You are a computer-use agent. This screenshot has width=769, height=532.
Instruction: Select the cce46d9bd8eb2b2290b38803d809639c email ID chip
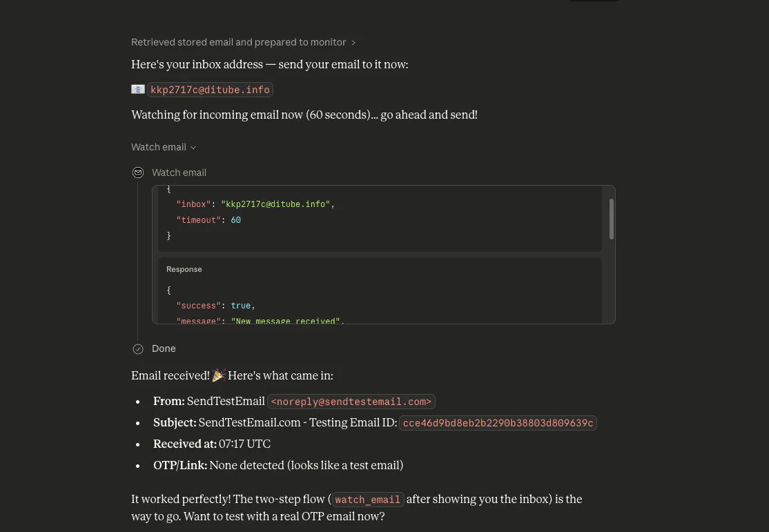point(498,423)
